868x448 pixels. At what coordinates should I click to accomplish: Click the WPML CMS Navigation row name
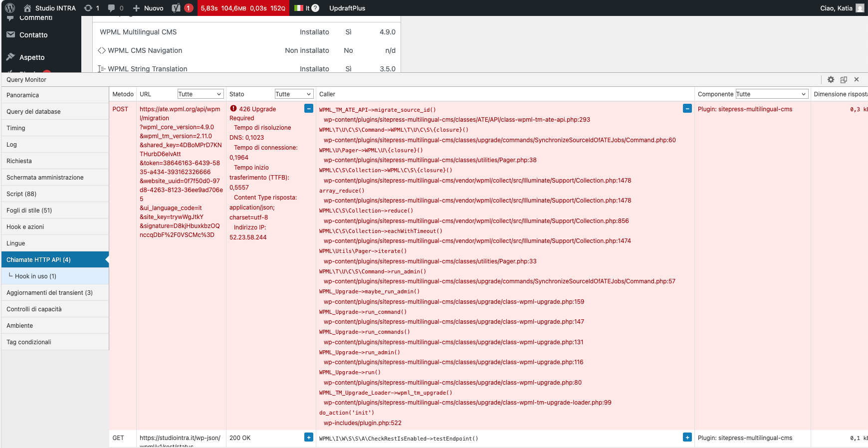pos(145,50)
